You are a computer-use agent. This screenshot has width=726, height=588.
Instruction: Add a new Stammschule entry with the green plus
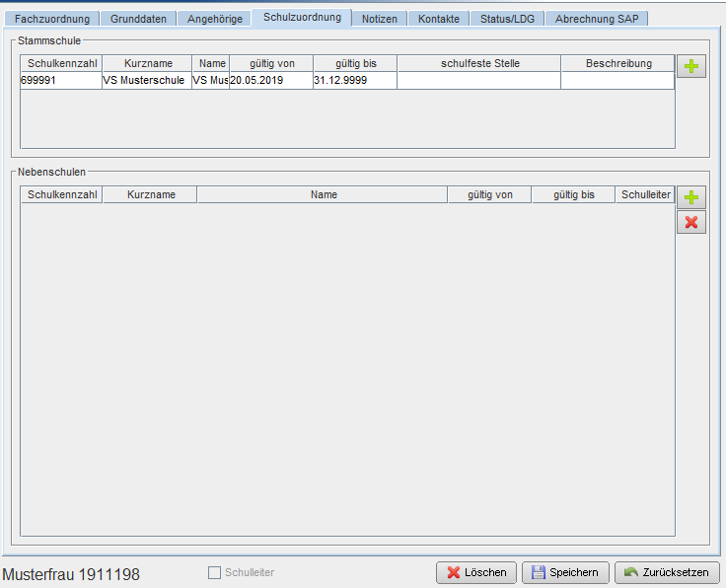click(x=691, y=66)
